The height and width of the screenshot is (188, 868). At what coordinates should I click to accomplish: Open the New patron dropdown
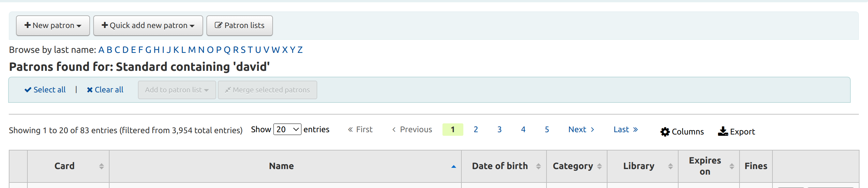[x=53, y=26]
